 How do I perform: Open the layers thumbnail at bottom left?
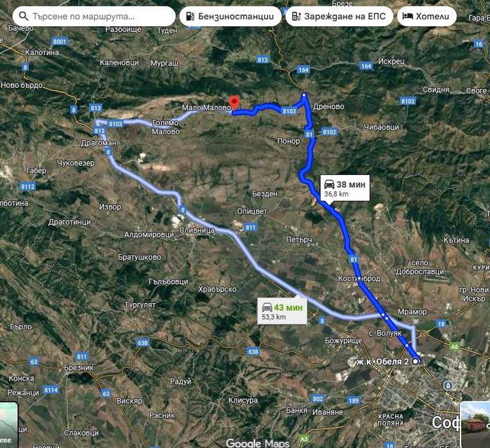(8, 425)
